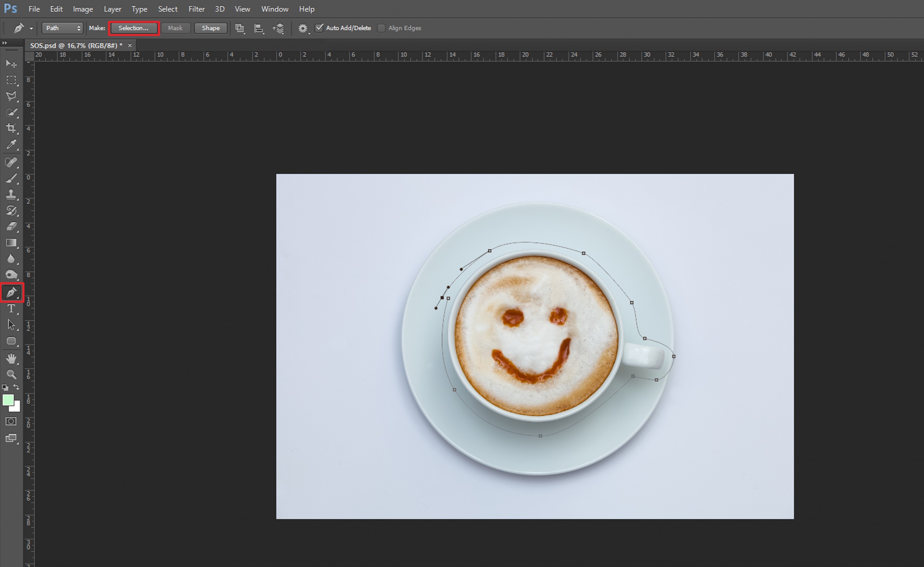Select the Spot Healing Brush tool

[x=11, y=162]
